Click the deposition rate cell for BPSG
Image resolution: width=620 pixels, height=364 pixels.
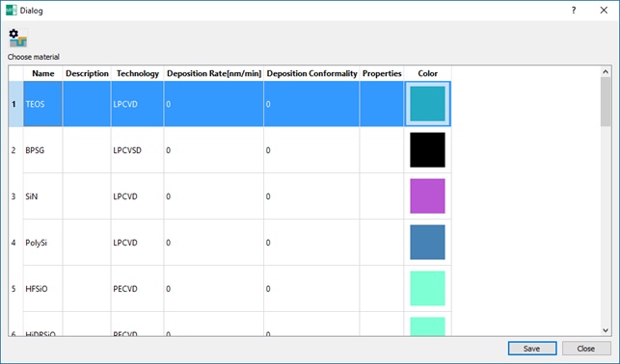213,150
